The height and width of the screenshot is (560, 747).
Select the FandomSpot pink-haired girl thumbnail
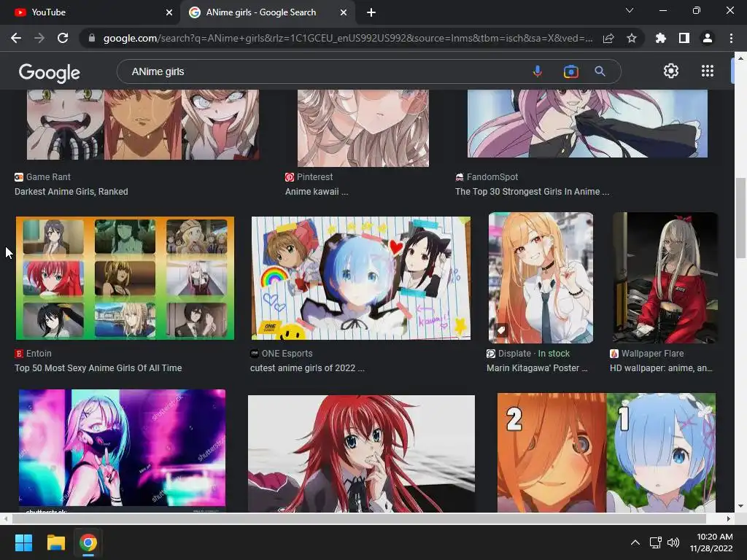[x=587, y=123]
